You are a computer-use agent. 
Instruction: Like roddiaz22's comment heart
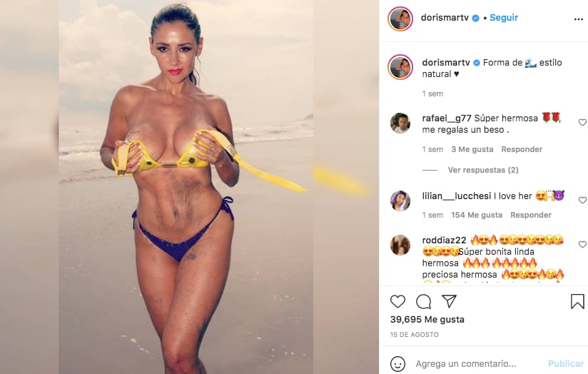[x=582, y=244]
